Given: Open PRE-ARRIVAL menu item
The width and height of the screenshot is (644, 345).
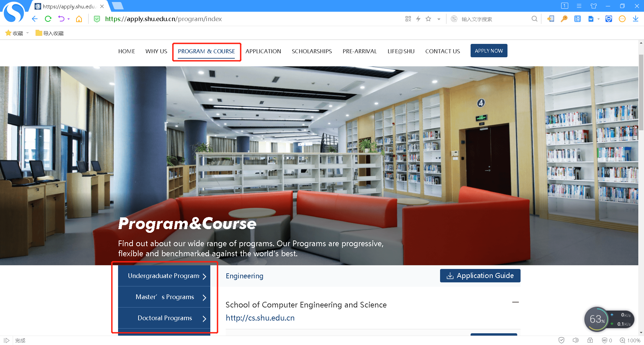Looking at the screenshot, I should (x=360, y=51).
